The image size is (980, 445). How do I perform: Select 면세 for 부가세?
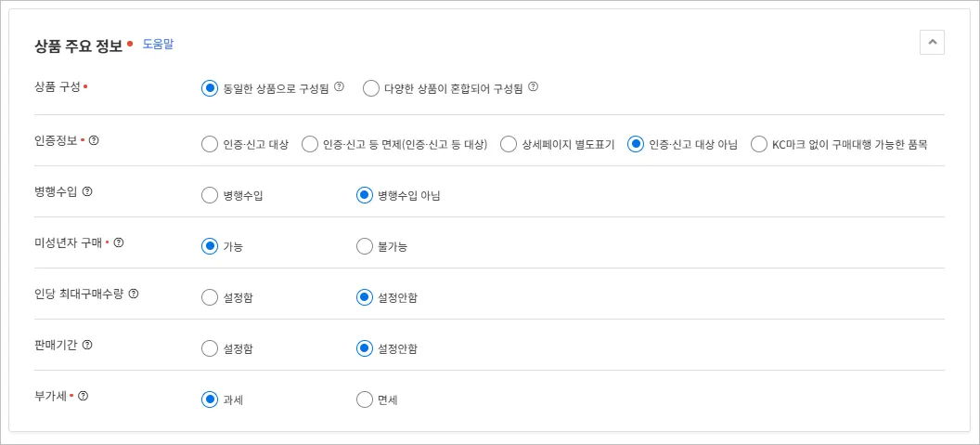[x=365, y=399]
